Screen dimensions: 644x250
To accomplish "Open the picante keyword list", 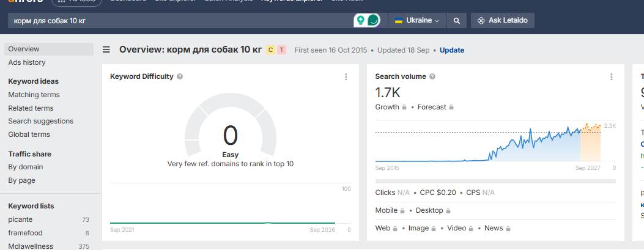I will pos(20,219).
